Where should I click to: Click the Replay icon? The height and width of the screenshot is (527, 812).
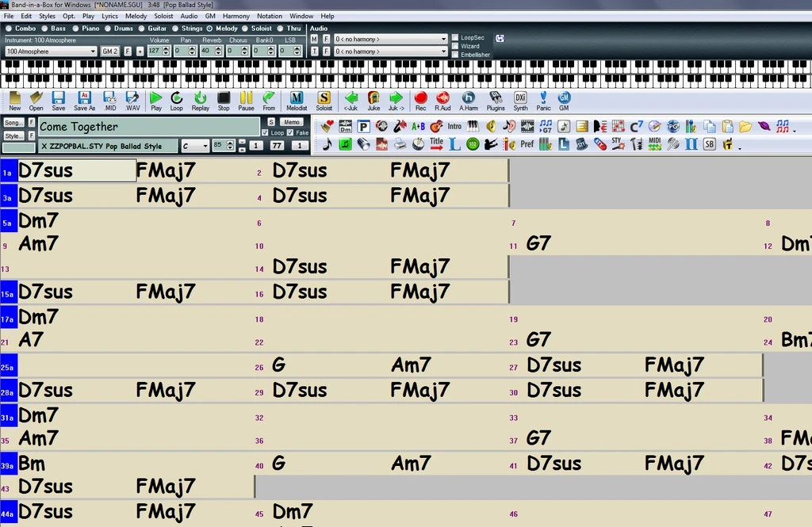click(x=201, y=101)
